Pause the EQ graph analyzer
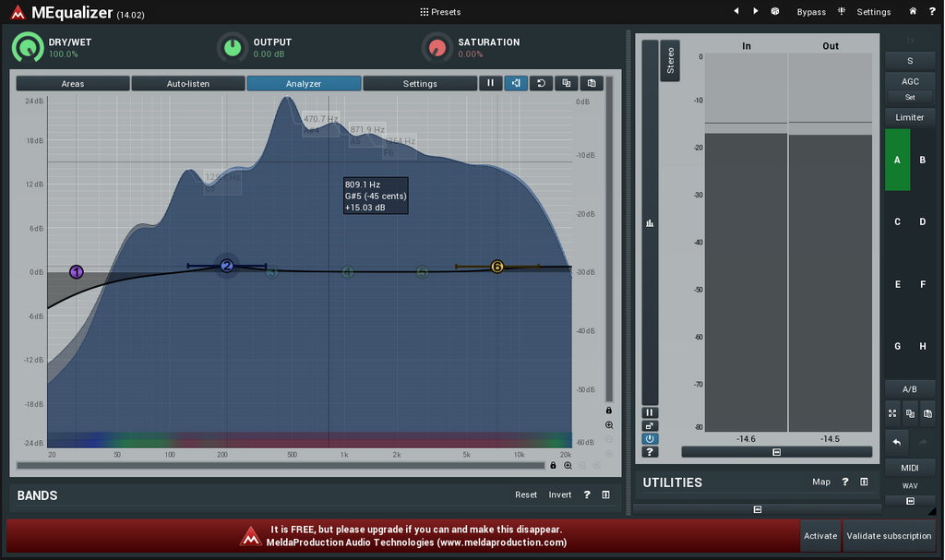945x560 pixels. point(491,83)
